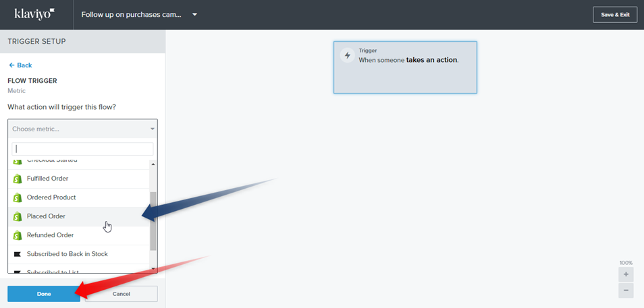This screenshot has height=308, width=644.
Task: Click Shopify icon beside Ordered Product
Action: click(18, 197)
